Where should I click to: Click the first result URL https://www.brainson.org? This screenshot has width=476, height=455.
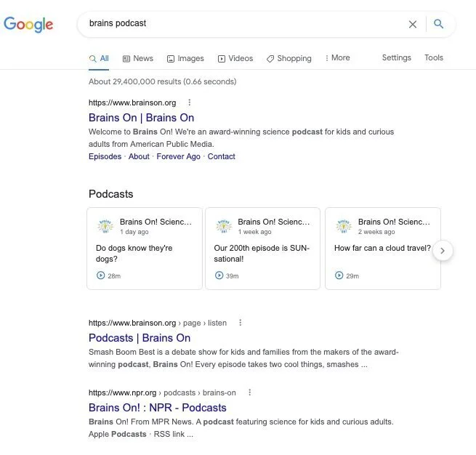coord(132,102)
